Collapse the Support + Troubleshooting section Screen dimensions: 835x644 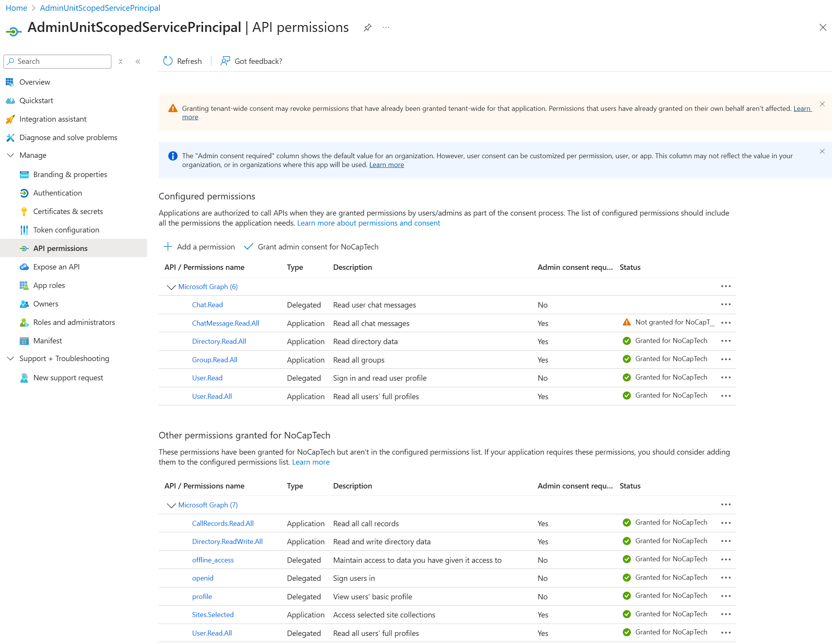[11, 358]
